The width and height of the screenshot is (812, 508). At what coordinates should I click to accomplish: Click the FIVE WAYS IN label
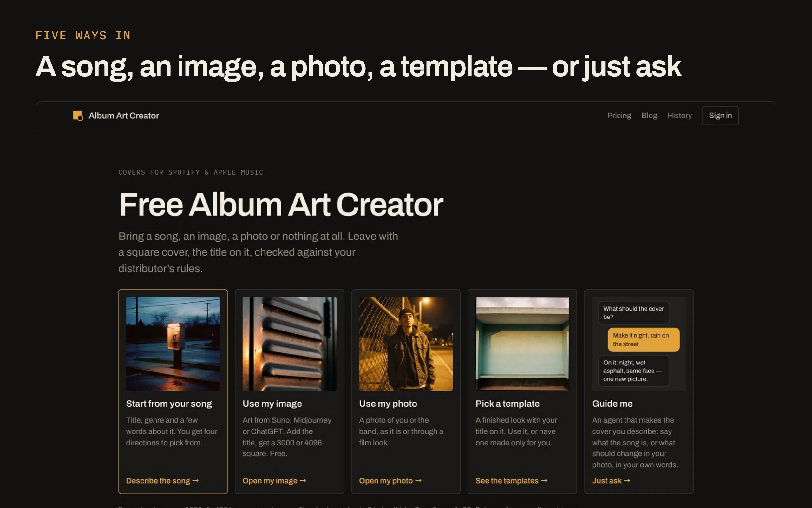(x=83, y=35)
